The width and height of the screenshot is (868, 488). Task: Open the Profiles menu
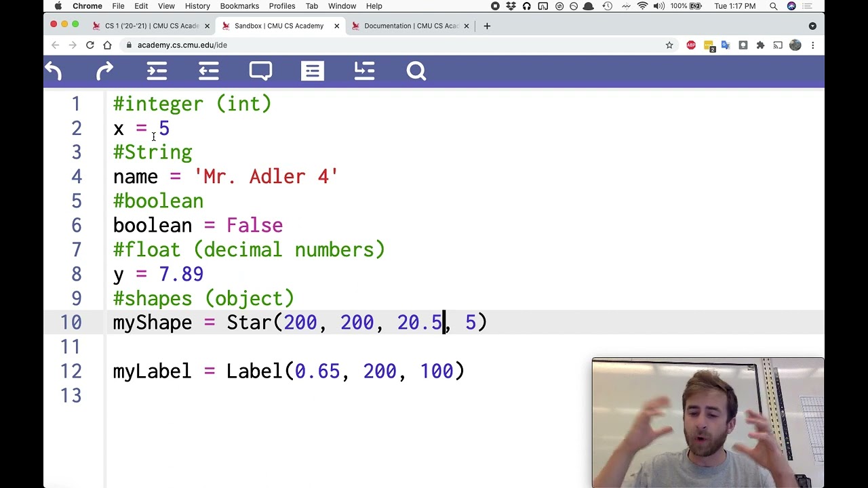[x=282, y=6]
